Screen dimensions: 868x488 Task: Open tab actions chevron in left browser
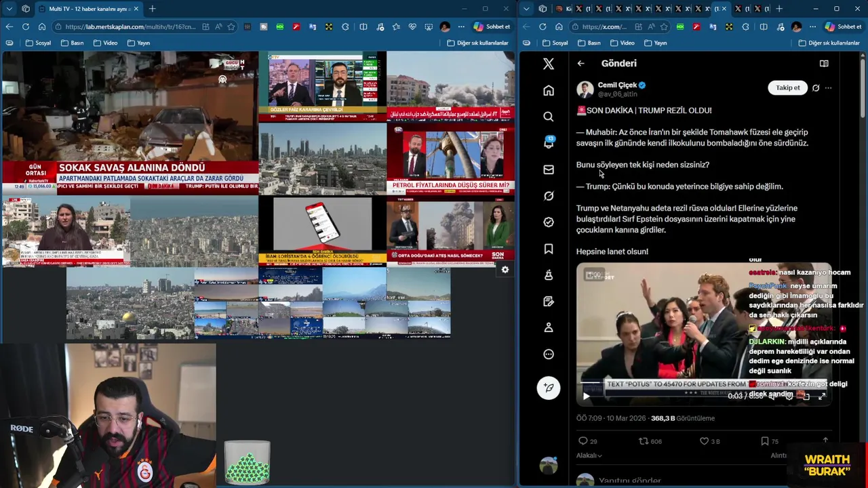[x=9, y=9]
